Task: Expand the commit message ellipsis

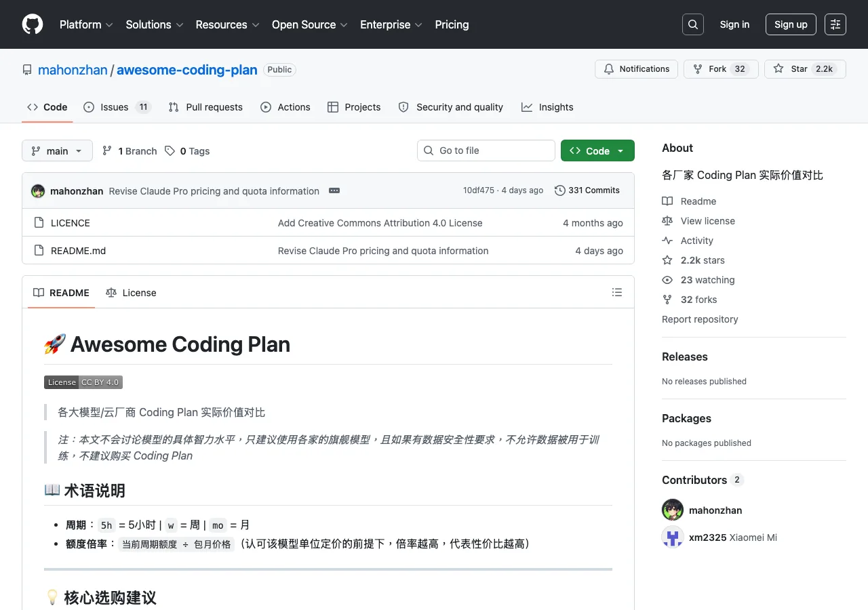Action: (334, 191)
